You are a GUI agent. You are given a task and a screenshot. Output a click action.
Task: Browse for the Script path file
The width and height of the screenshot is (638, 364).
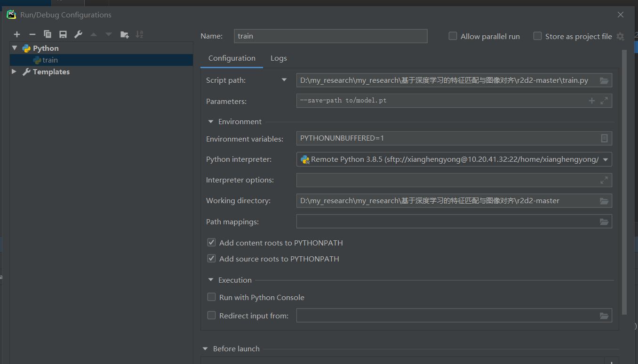pos(604,80)
